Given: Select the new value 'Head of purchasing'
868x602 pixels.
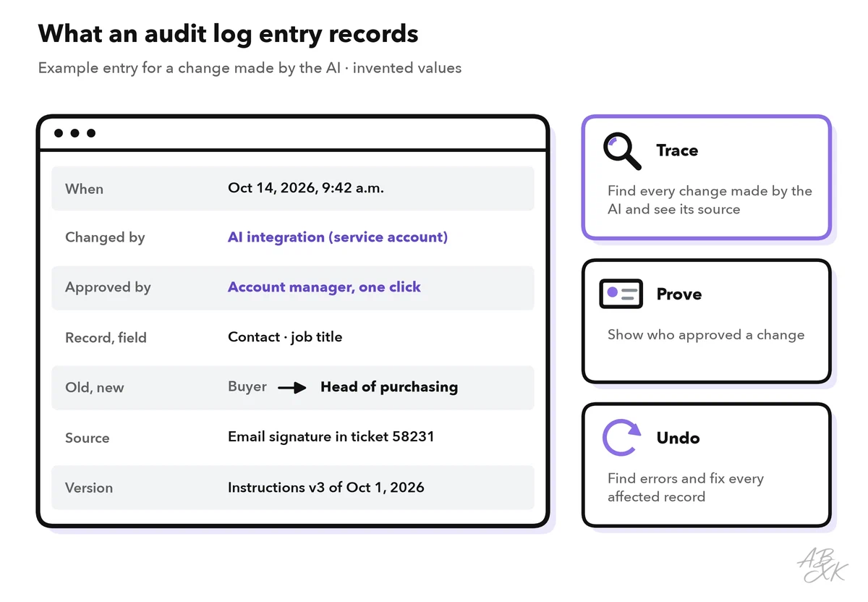Looking at the screenshot, I should pos(389,387).
